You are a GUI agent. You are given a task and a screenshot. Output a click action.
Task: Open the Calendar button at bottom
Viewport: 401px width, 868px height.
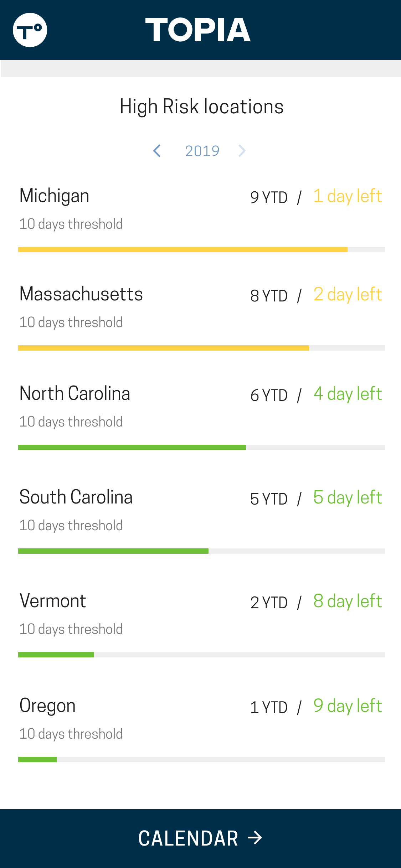200,838
